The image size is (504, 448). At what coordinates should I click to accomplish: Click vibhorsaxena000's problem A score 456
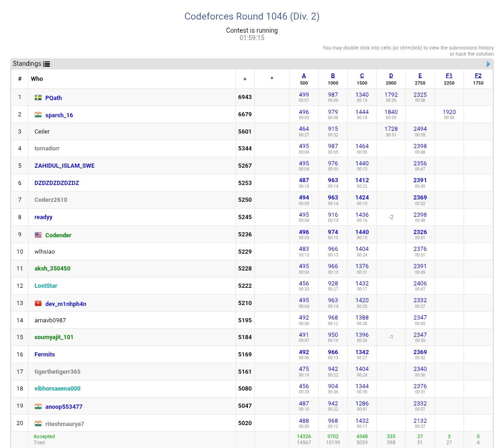(304, 386)
